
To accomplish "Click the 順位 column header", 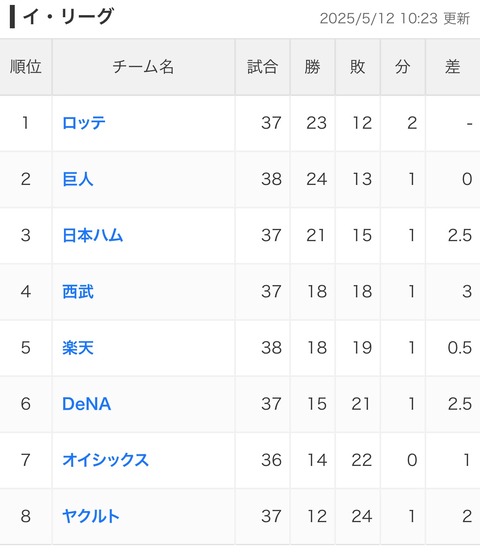I will point(26,67).
